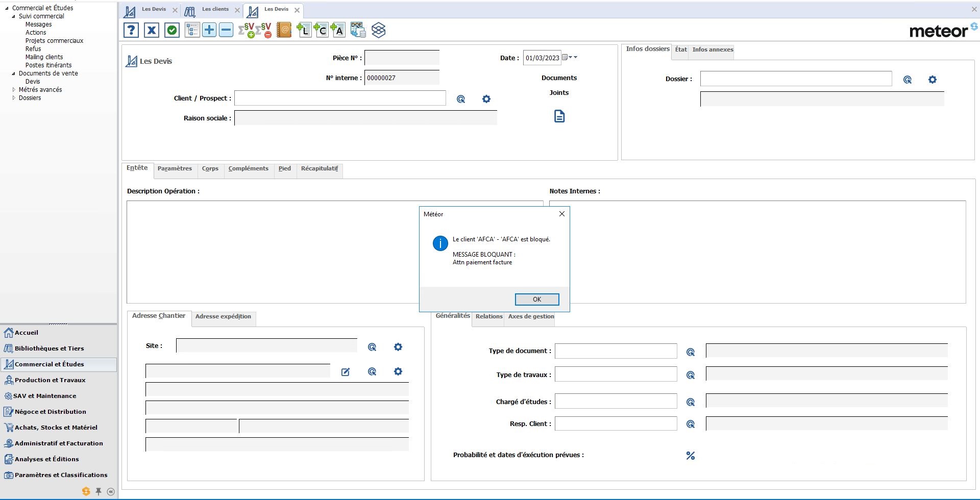The image size is (980, 500).
Task: Pin the navigation panel with pushpin icon
Action: point(99,492)
